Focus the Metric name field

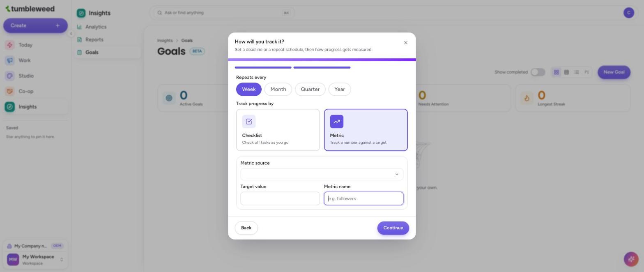(x=364, y=199)
